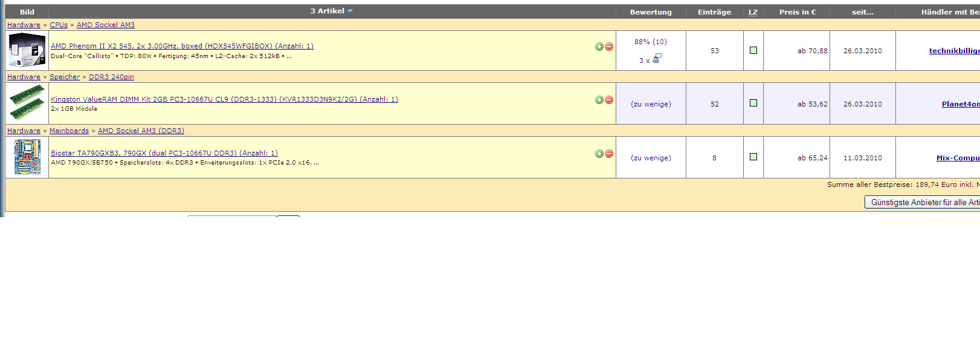Open Speicher category breadcrumb

click(x=65, y=77)
